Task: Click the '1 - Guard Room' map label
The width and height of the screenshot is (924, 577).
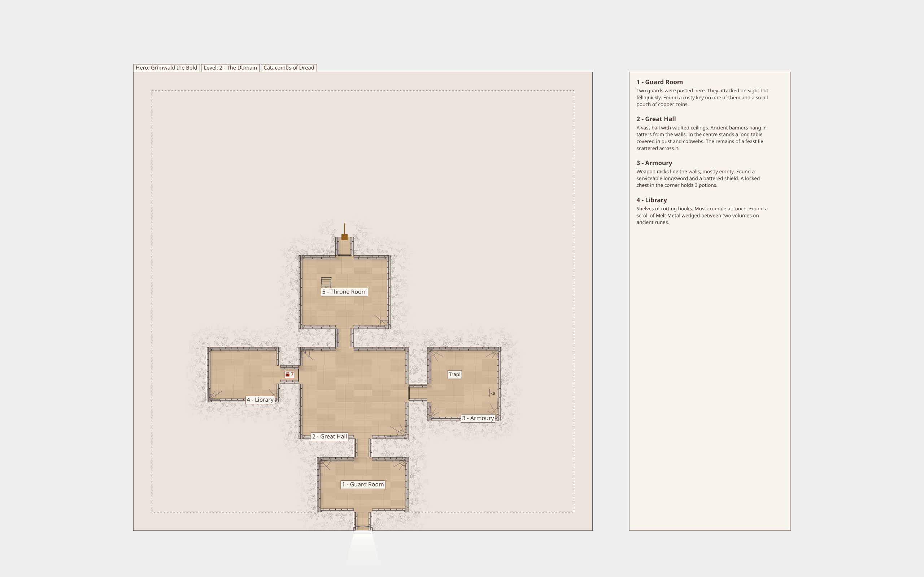Action: tap(363, 484)
